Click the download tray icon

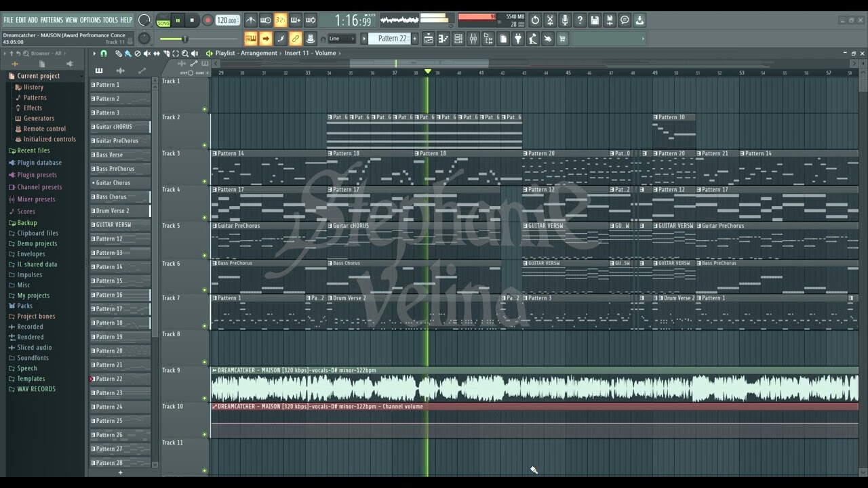click(639, 20)
